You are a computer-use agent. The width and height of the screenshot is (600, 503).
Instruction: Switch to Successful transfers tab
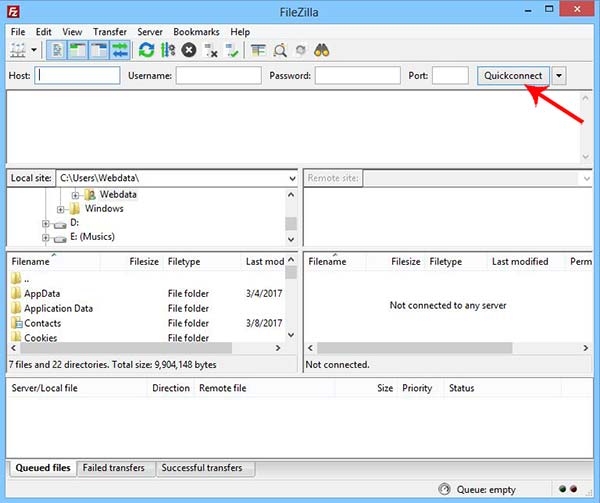(202, 468)
